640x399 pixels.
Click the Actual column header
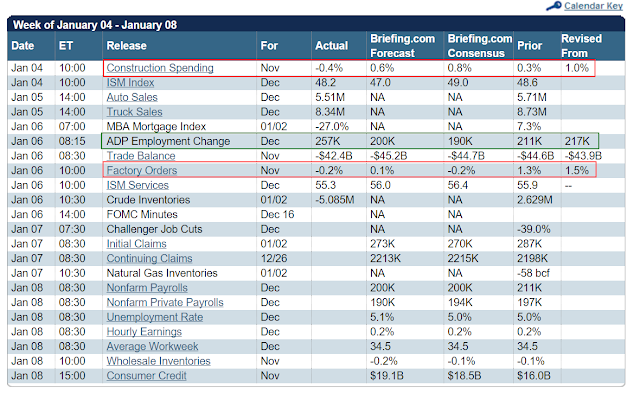(x=331, y=46)
